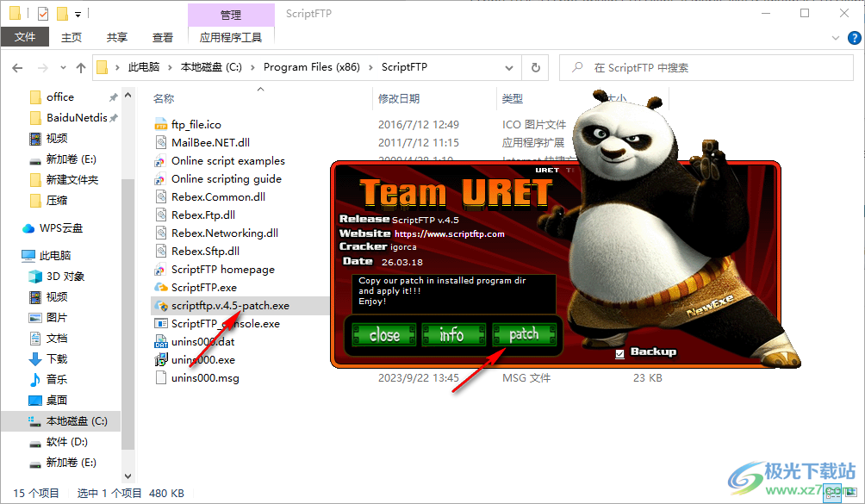Expand chevron after Program Files (x86)
Screen dimensions: 865x504
click(370, 67)
